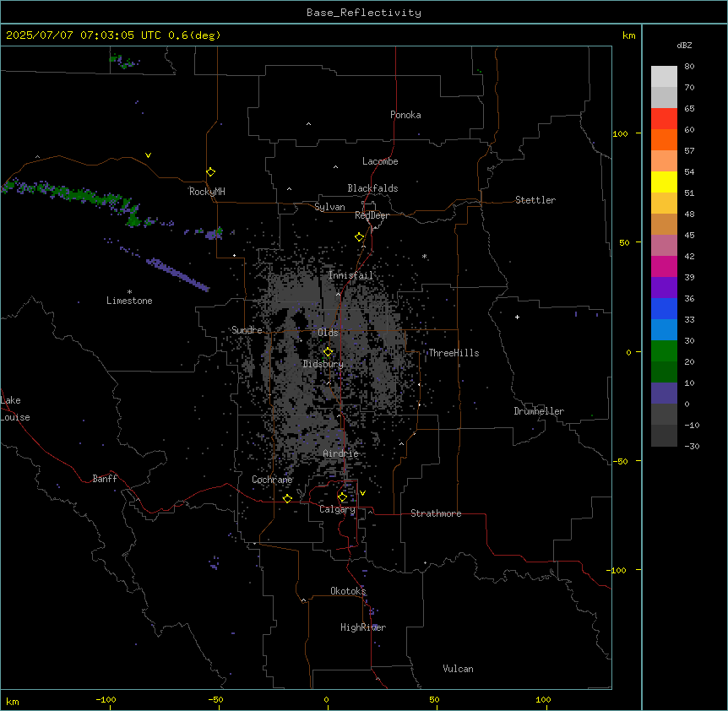Select the bright green 20-30 dBZ swatch

[x=664, y=351]
